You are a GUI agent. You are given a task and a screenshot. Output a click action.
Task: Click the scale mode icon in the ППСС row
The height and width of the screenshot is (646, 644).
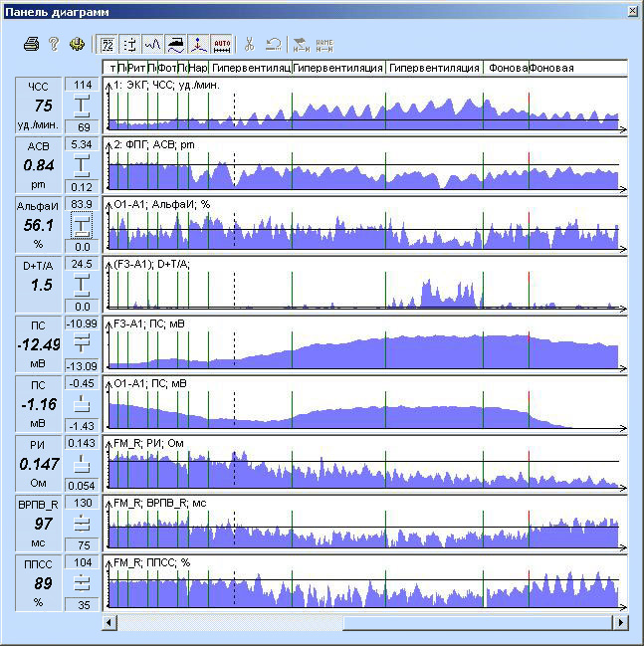click(82, 583)
